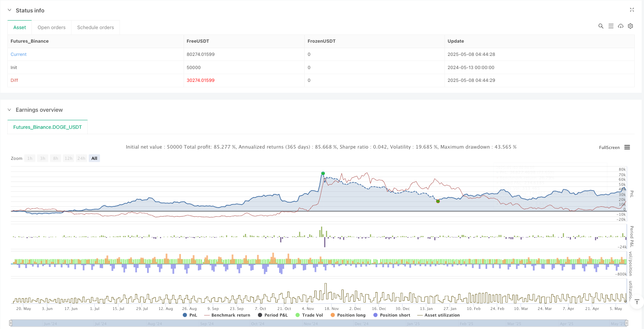
Task: Select the All zoom range button
Action: pos(94,158)
